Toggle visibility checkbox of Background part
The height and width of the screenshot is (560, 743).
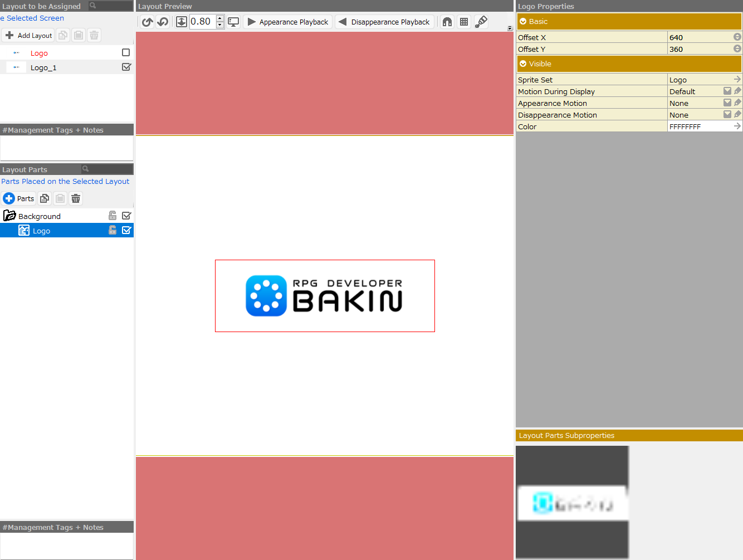[x=126, y=216]
